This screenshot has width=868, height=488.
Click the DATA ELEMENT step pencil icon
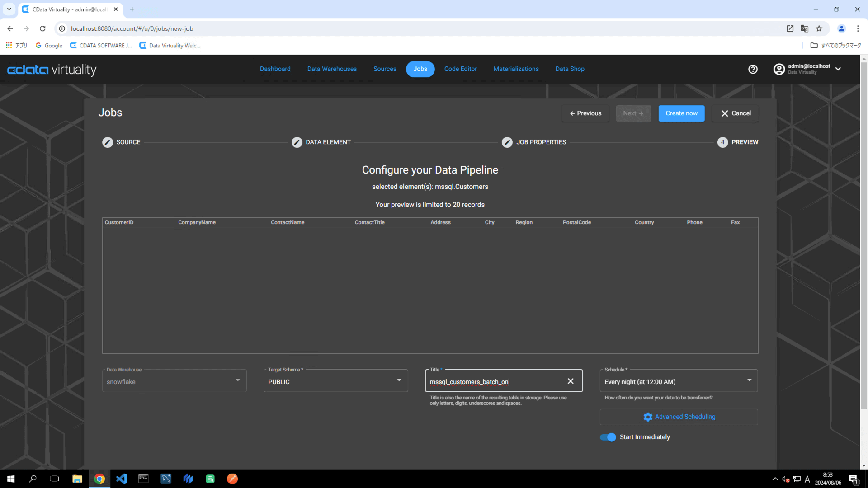click(297, 142)
